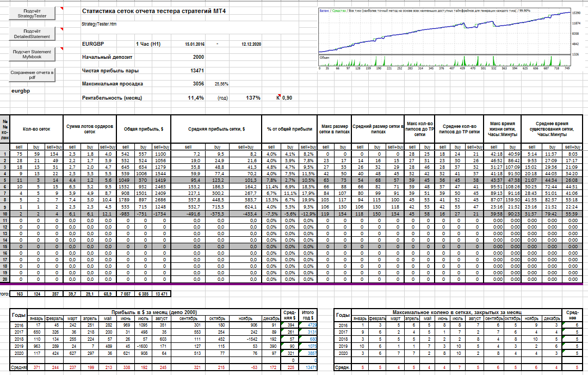Image resolution: width=588 pixels, height=375 pixels.
Task: Select the EURGBP symbol cell
Action: click(x=93, y=44)
